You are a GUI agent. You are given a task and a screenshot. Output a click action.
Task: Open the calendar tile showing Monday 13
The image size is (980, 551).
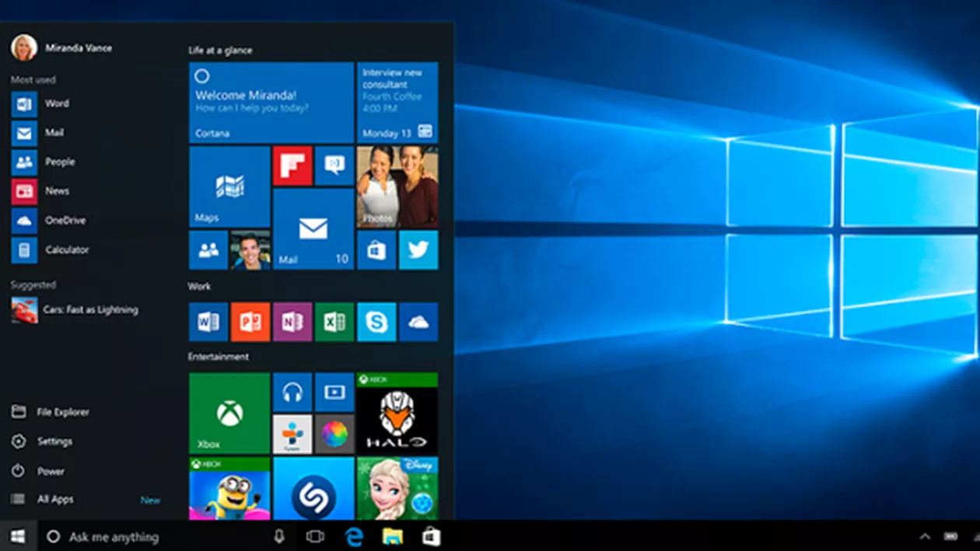[397, 103]
